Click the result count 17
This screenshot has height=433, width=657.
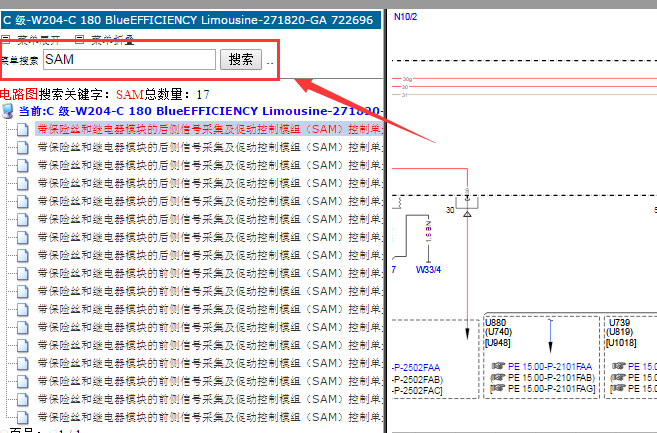click(203, 95)
